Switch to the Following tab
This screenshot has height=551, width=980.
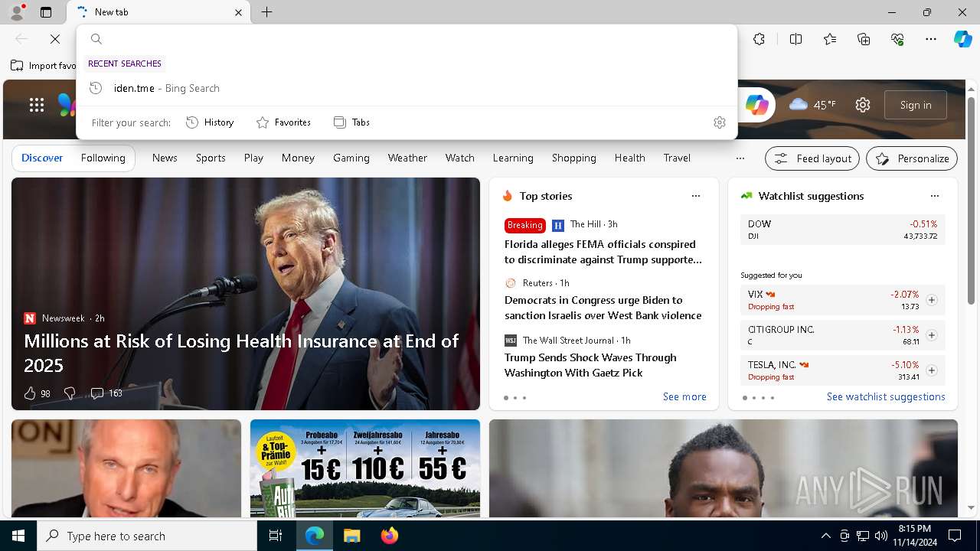coord(103,158)
